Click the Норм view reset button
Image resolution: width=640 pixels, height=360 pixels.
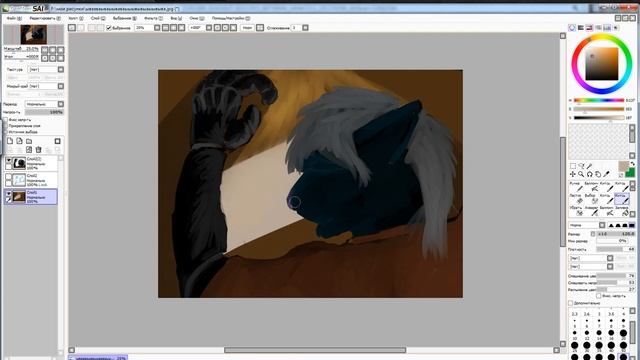[x=247, y=28]
